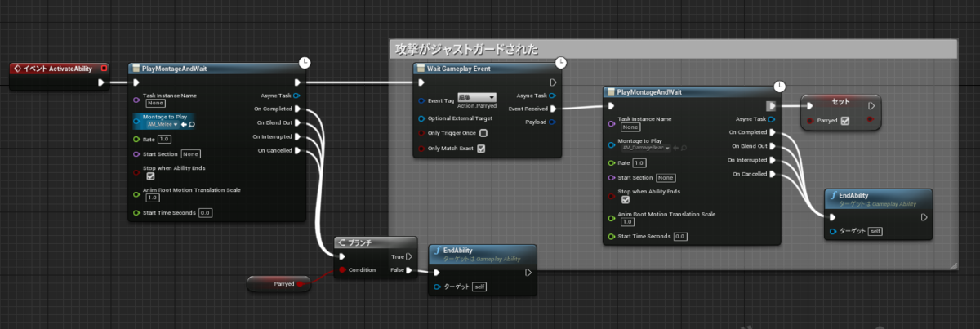The width and height of the screenshot is (980, 329).
Task: Click On Blend Out pin of AM_Melee montage node
Action: 298,122
